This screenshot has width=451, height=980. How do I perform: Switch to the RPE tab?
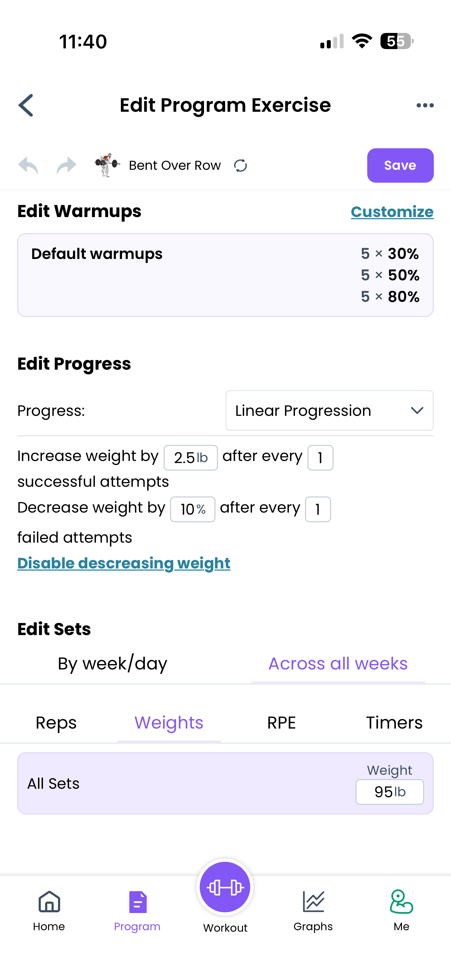click(x=281, y=722)
